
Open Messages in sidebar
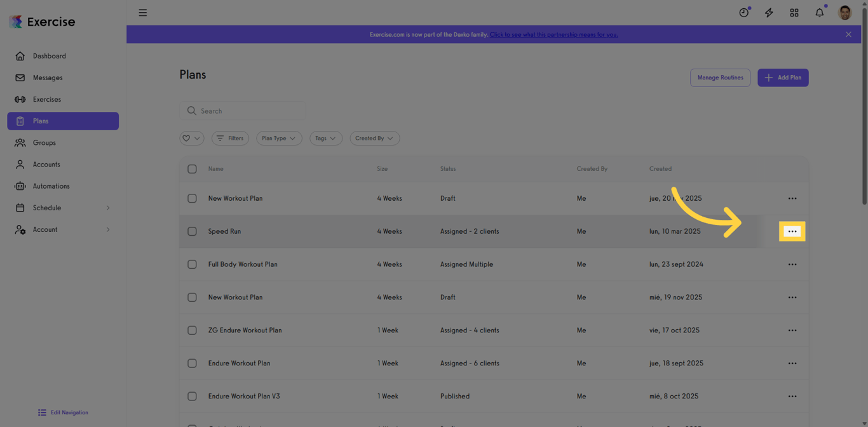pyautogui.click(x=63, y=78)
